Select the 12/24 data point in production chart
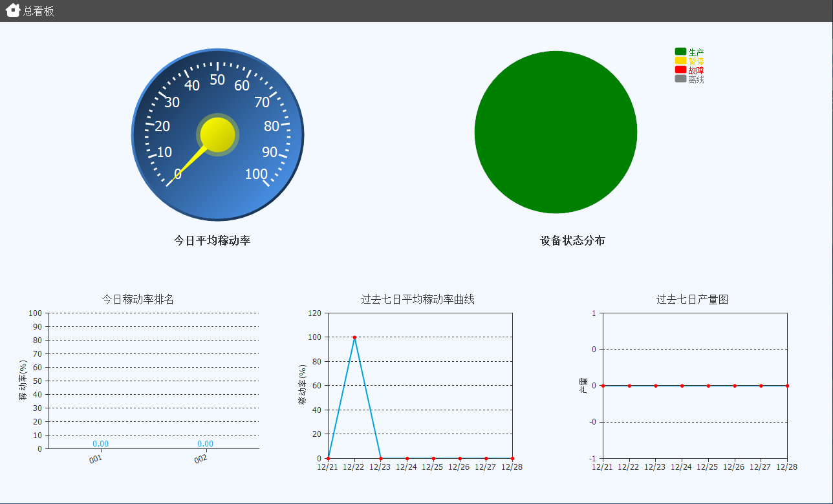Screen dimensions: 833x504 682,386
